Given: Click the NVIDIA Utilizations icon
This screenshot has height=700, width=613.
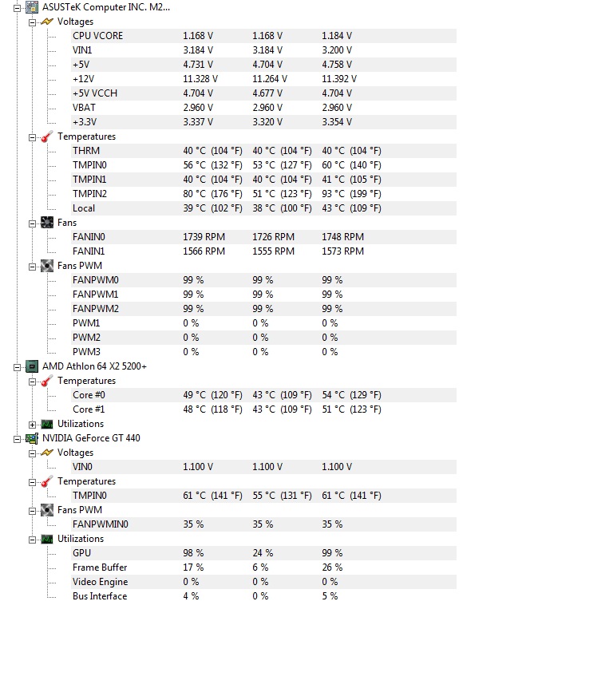Looking at the screenshot, I should pyautogui.click(x=47, y=539).
